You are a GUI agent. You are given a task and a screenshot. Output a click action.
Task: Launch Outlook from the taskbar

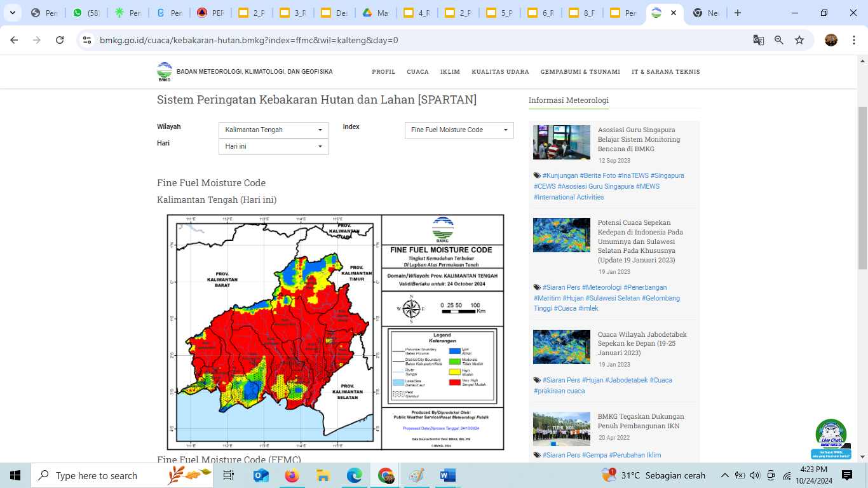click(261, 475)
